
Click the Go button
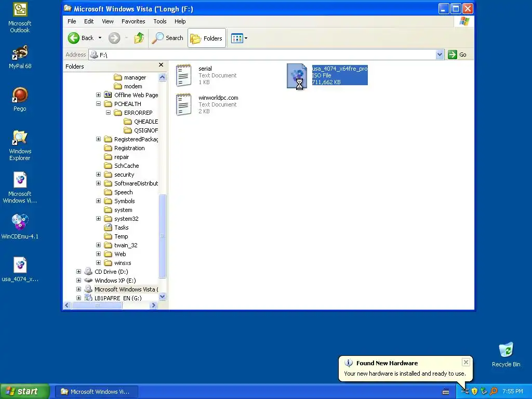pyautogui.click(x=458, y=55)
